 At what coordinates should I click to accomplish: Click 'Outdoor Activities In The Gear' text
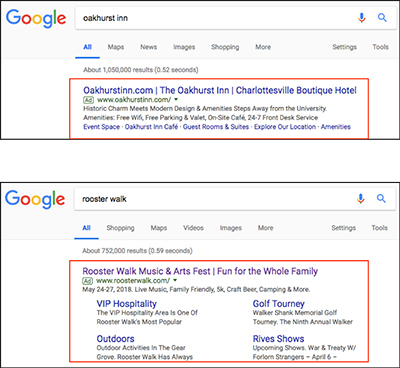point(141,348)
